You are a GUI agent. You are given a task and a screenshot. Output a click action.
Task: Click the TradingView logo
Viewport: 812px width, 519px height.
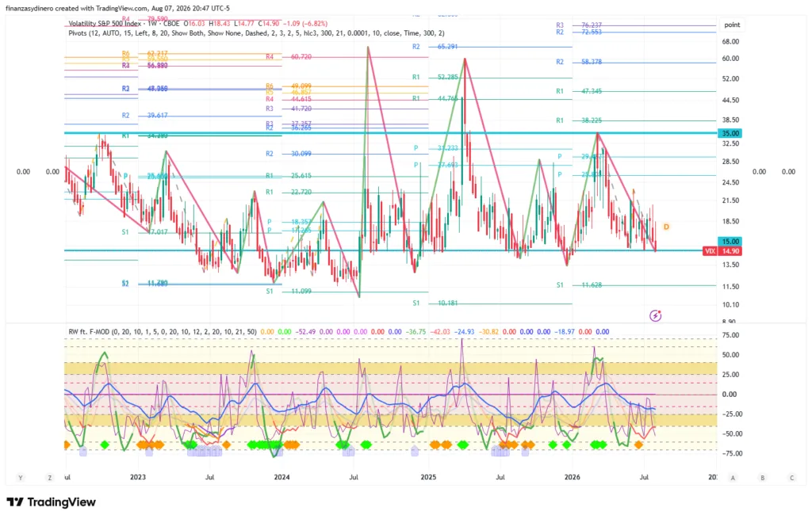(x=52, y=502)
